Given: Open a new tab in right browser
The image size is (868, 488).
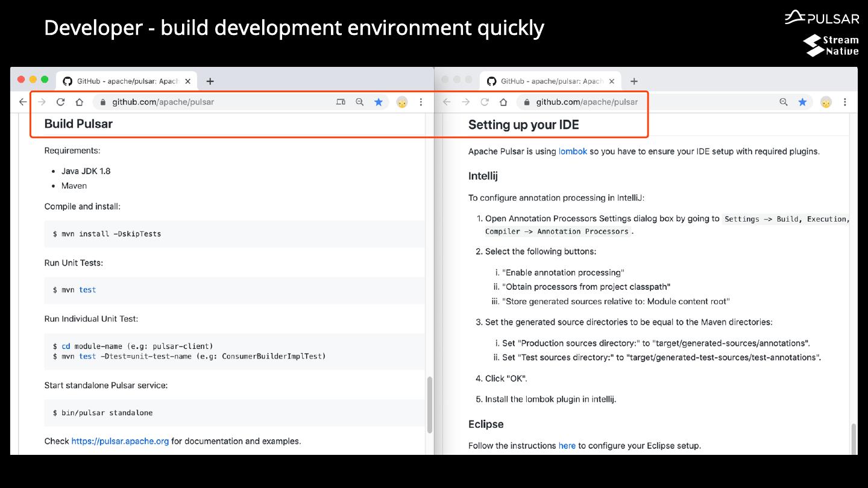Looking at the screenshot, I should 634,81.
